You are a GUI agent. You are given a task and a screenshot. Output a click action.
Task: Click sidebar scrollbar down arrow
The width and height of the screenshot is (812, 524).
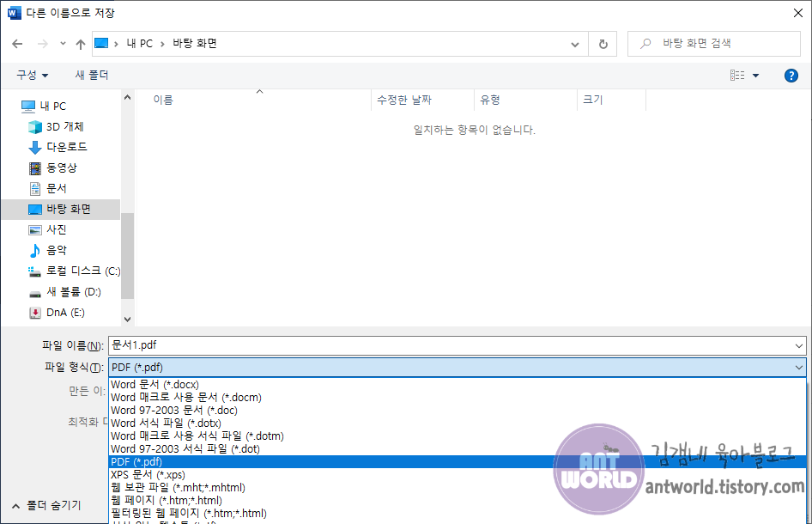127,320
